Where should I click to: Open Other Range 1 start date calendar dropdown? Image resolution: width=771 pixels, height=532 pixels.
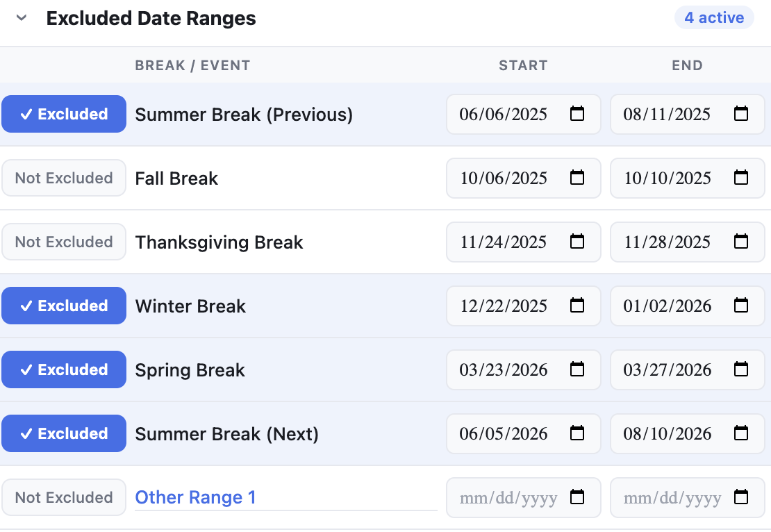tap(577, 497)
